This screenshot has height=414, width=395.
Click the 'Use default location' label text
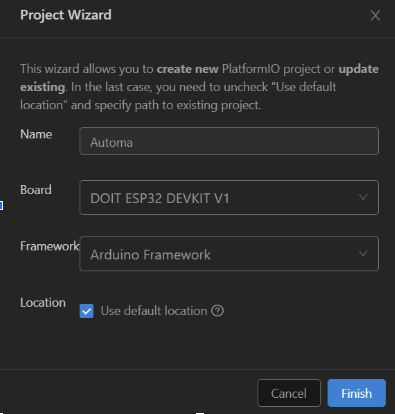coord(154,311)
